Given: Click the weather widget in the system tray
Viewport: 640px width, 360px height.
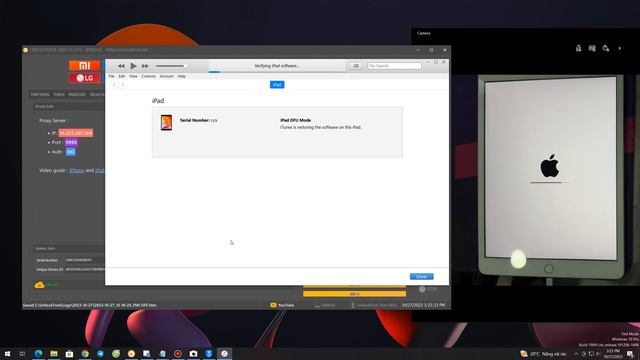Looking at the screenshot, I should coord(543,354).
